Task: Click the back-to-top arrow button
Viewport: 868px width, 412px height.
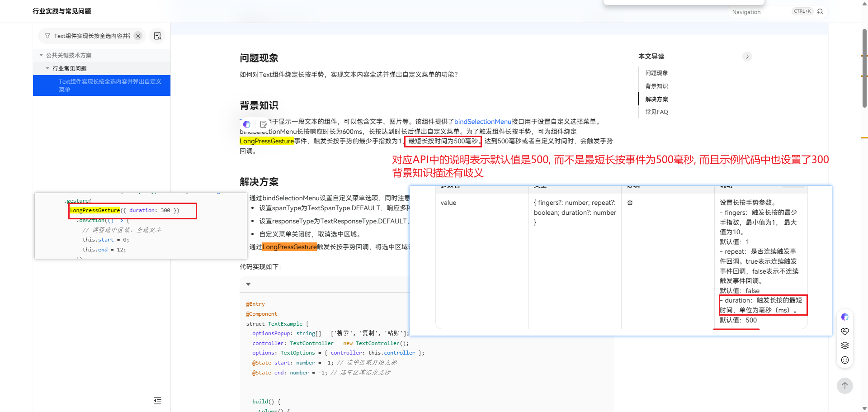Action: tap(845, 386)
